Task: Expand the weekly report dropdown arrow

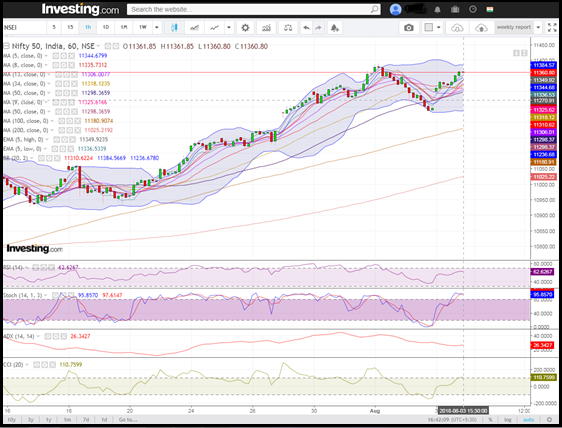Action: click(538, 27)
